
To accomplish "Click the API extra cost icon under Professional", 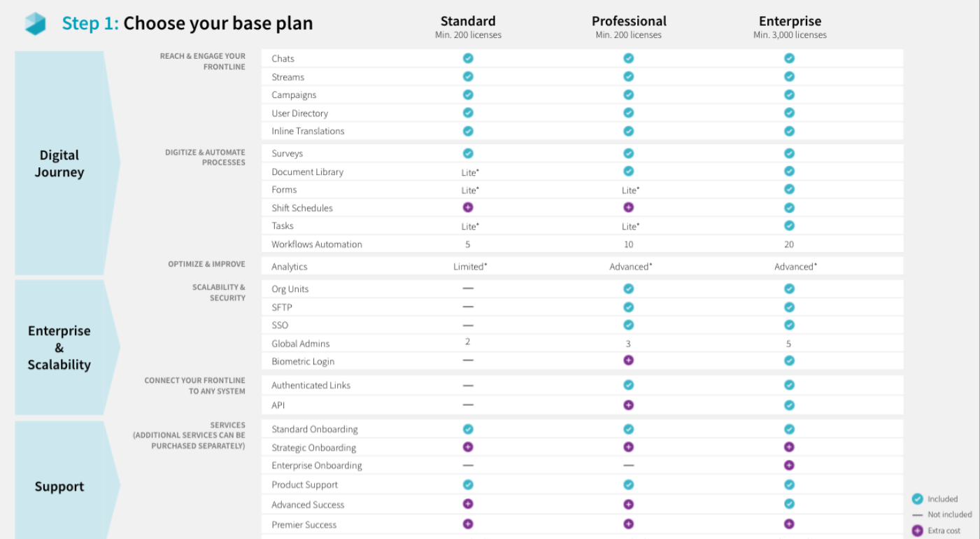I will (627, 405).
